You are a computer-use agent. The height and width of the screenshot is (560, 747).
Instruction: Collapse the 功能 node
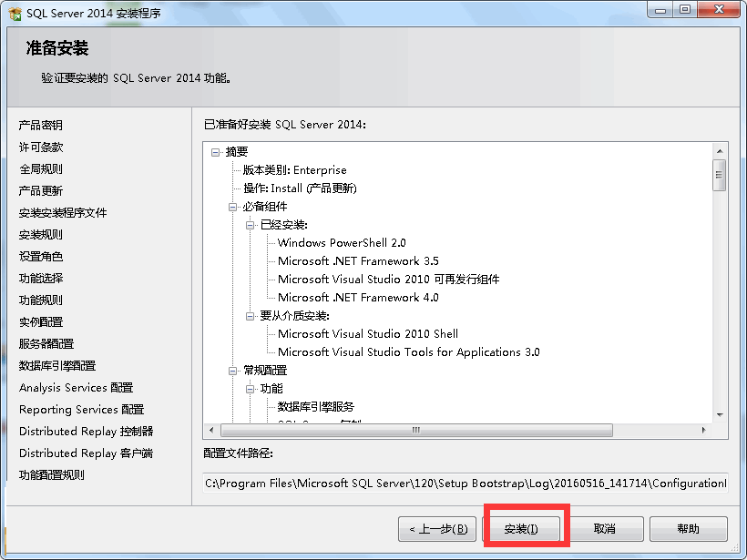[249, 389]
